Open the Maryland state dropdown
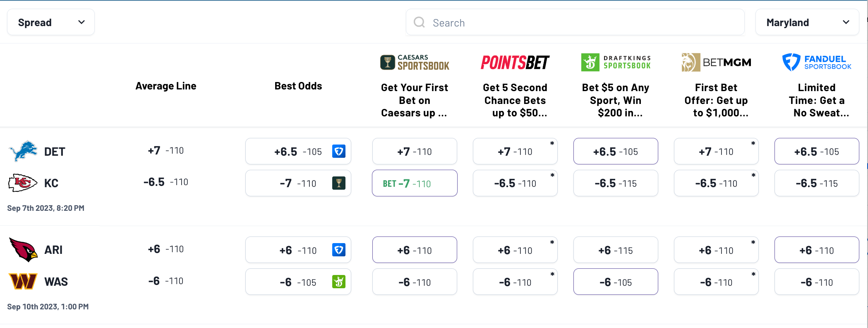Screen dimensions: 868x328 pos(807,22)
